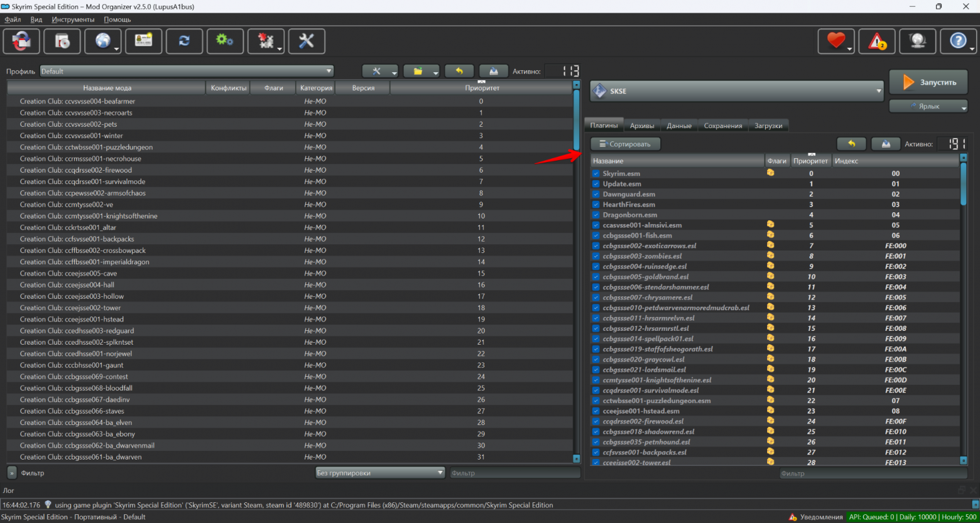The height and width of the screenshot is (523, 980).
Task: Click the flag icon on ccbgssse020-graycowl.esl row
Action: pos(770,359)
